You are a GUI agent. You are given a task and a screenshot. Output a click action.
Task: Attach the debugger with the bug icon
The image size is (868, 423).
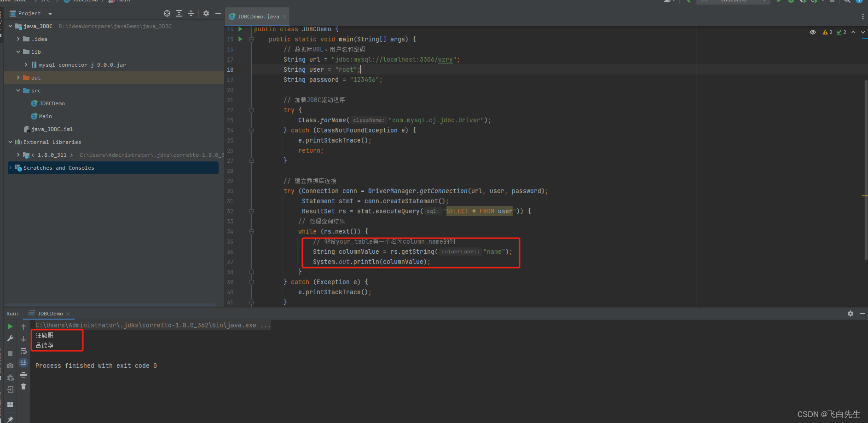click(10, 378)
